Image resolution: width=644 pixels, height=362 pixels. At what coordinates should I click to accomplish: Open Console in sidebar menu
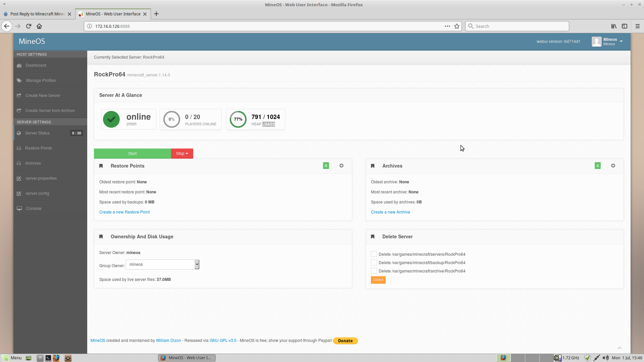(x=34, y=208)
